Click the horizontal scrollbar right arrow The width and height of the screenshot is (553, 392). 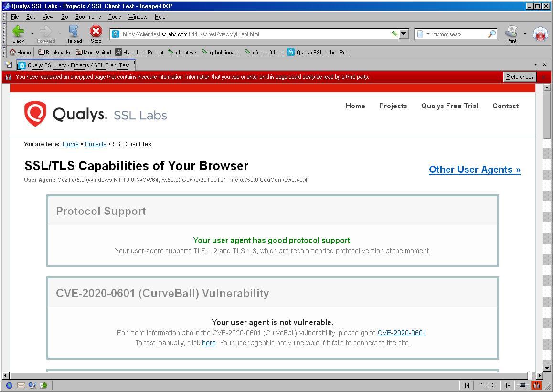click(539, 376)
